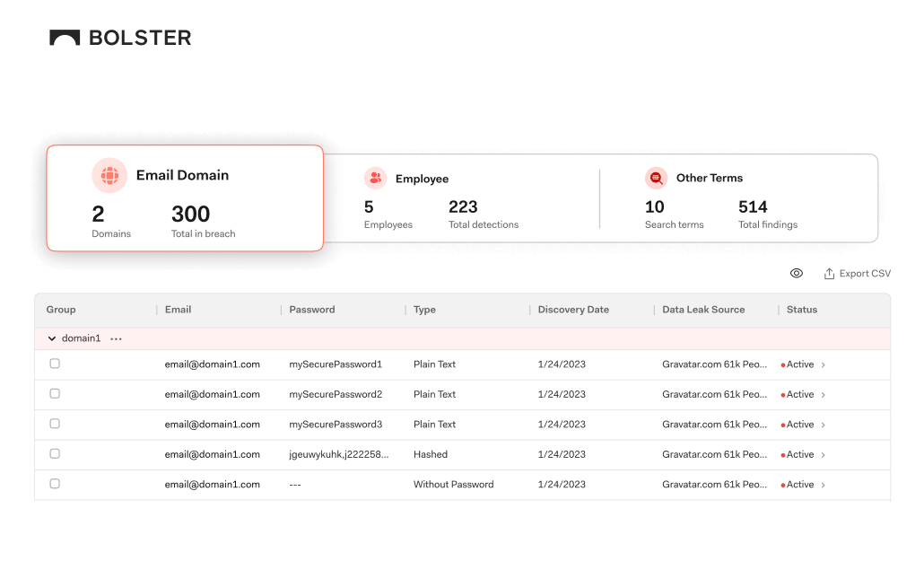Click the mySecurePassword2 password cell

point(336,394)
